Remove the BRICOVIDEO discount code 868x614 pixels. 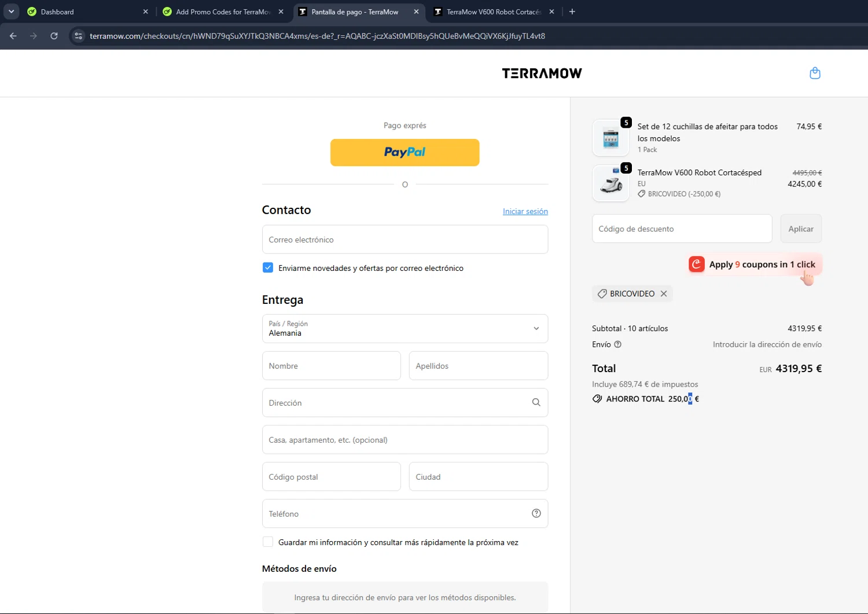coord(664,294)
